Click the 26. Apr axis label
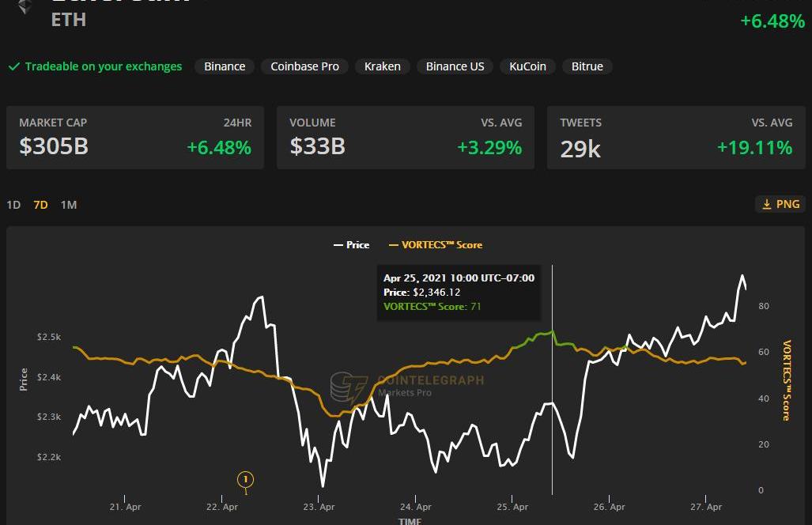The height and width of the screenshot is (525, 812). (609, 507)
